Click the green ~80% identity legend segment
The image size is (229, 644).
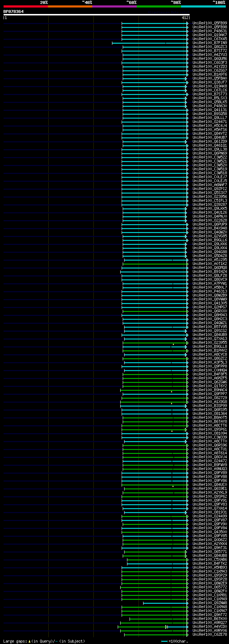click(x=159, y=6)
